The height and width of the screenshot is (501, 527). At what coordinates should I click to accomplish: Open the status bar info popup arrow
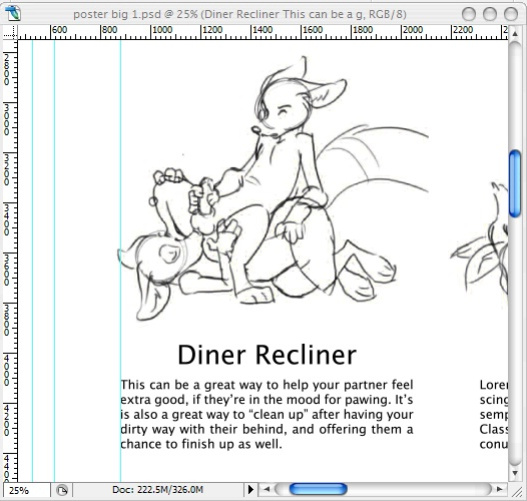(250, 489)
